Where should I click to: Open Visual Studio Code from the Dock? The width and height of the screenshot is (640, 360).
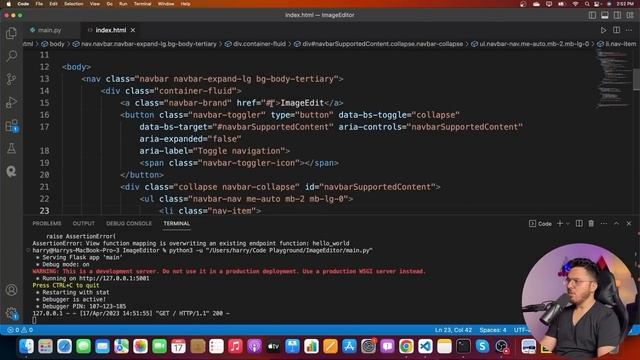[x=425, y=346]
